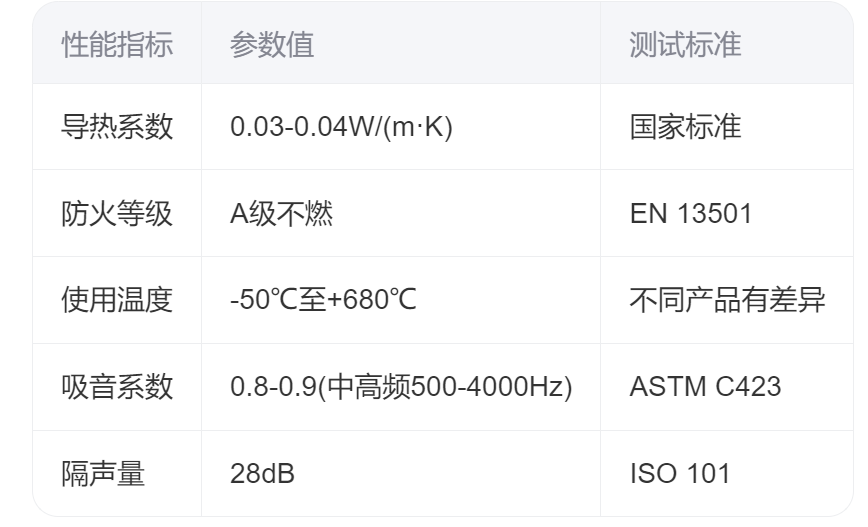The height and width of the screenshot is (527, 868).
Task: Click the 隔声量 row label
Action: (103, 474)
